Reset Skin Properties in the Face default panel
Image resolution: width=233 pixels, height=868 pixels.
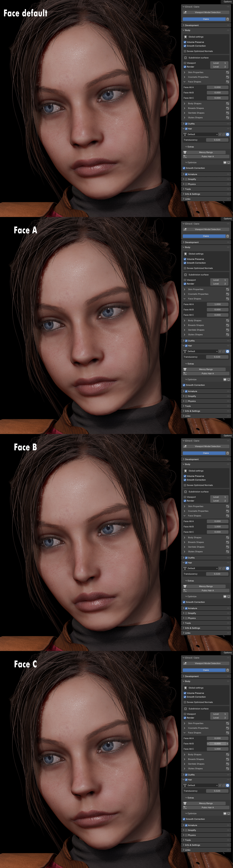(228, 72)
